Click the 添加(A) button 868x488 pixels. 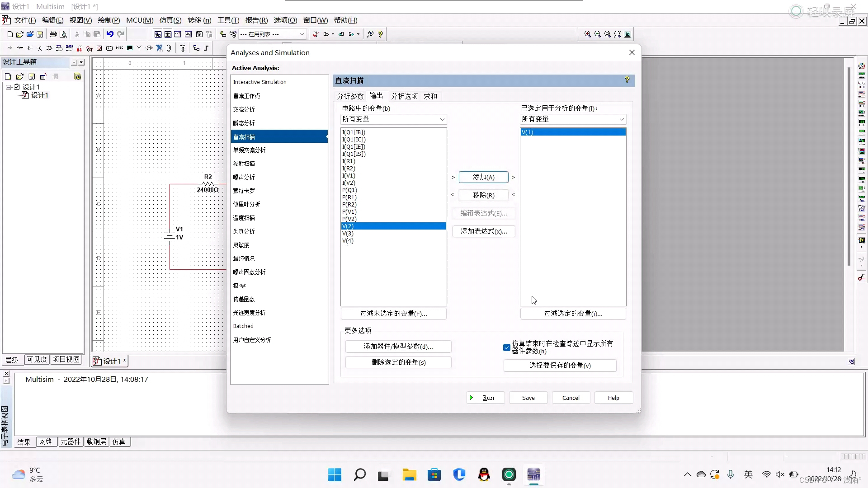pos(483,177)
